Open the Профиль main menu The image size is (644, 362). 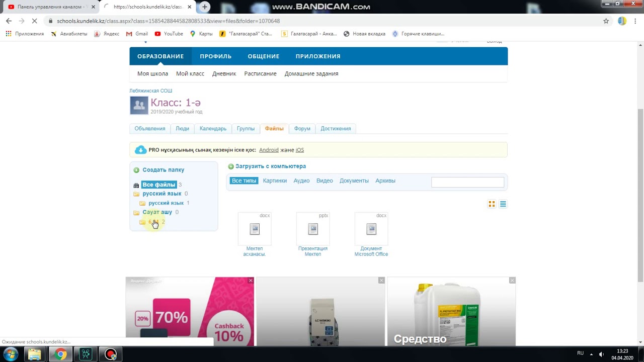215,56
